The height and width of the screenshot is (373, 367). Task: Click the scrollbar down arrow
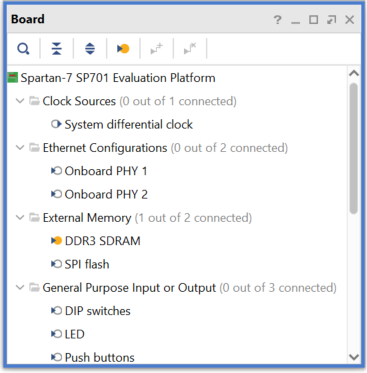click(354, 357)
